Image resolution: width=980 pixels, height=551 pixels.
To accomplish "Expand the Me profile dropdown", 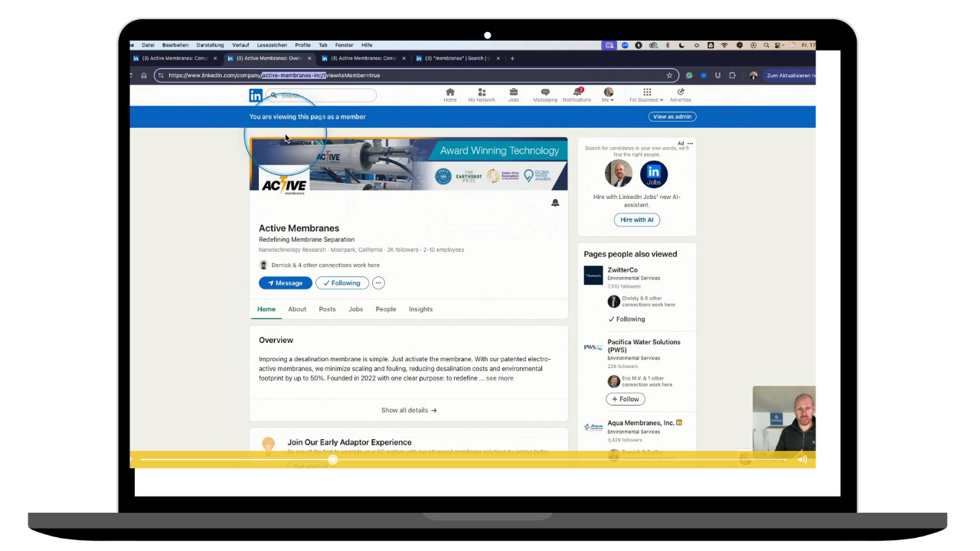I will (609, 95).
